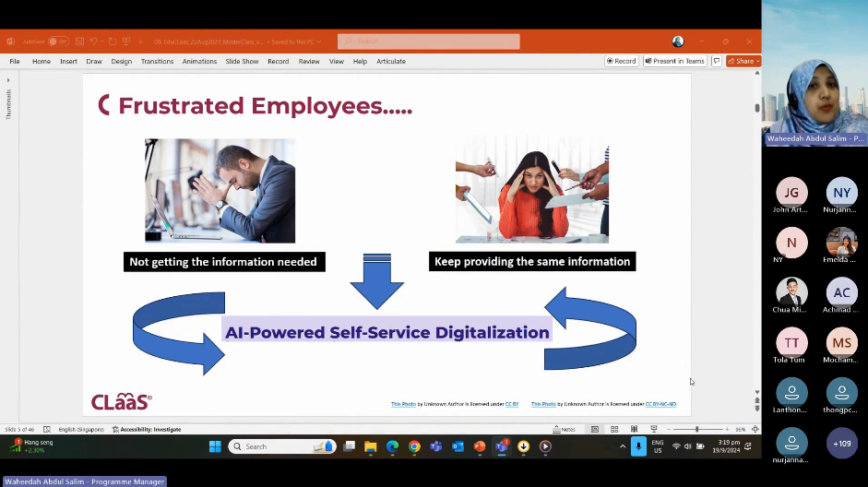Toggle the AutoSave switch
868x487 pixels.
(57, 42)
